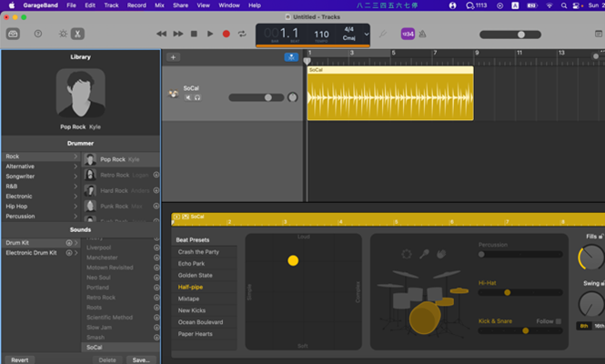Screen dimensions: 605x364
Task: Adjust the SoCal track volume slider
Action: coord(257,97)
